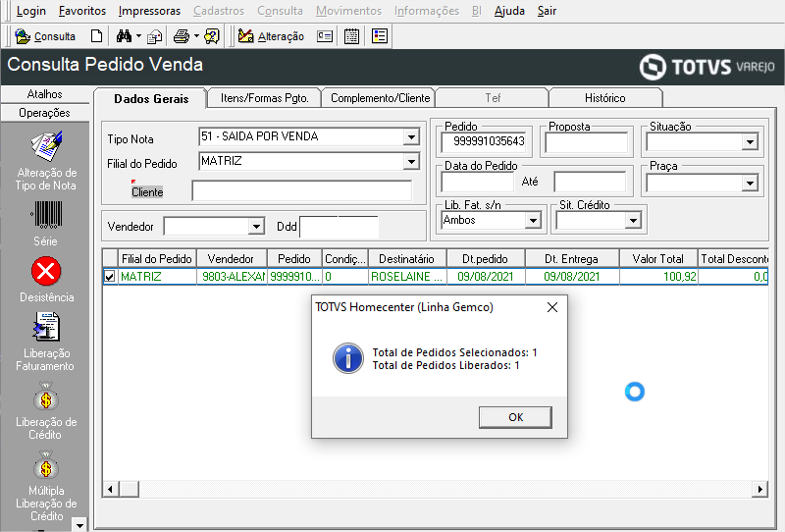Viewport: 785px width, 532px height.
Task: Click the ROSELAINE destinatário cell
Action: (406, 277)
